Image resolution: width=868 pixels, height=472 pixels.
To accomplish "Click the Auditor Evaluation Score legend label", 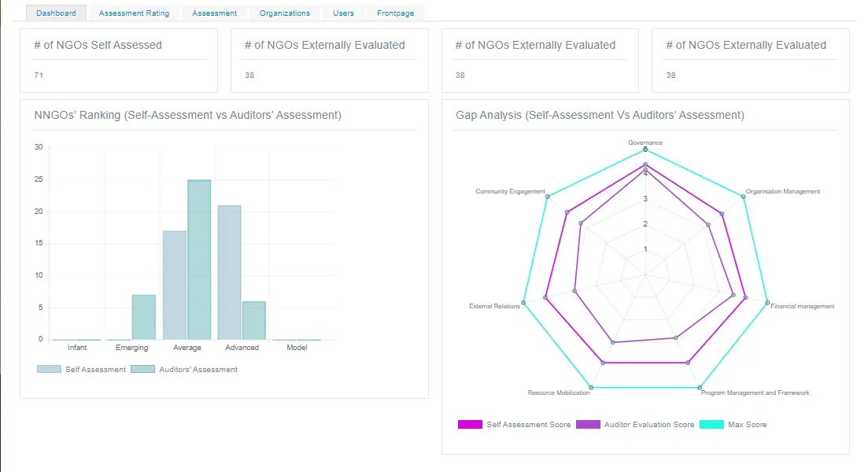I will pyautogui.click(x=649, y=425).
